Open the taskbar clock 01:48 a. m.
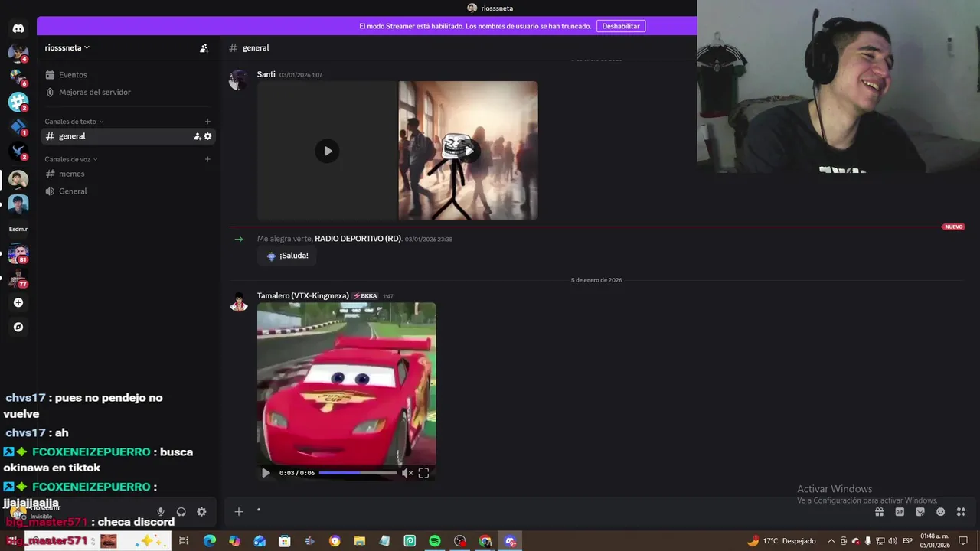The image size is (980, 551). click(x=935, y=541)
